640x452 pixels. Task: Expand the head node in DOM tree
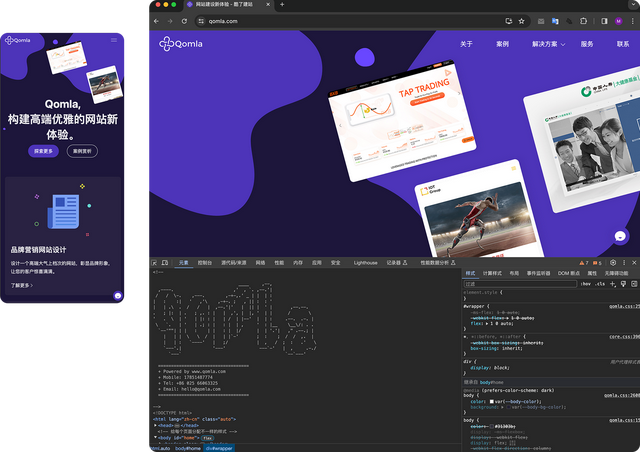(x=156, y=425)
